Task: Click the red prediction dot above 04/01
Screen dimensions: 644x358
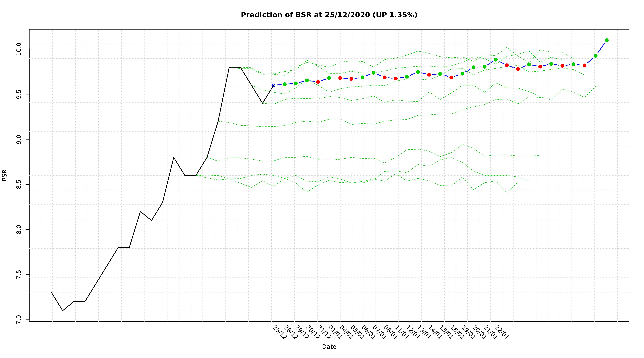Action: [340, 78]
